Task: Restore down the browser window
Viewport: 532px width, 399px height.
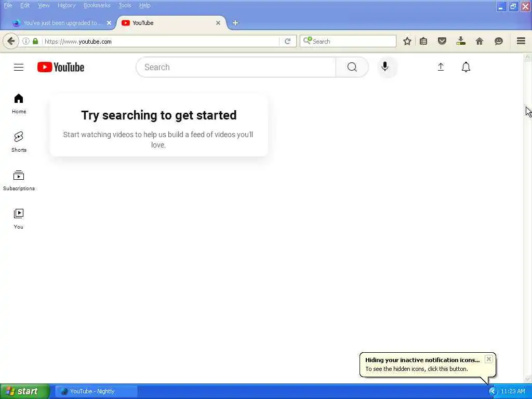Action: 513,6
